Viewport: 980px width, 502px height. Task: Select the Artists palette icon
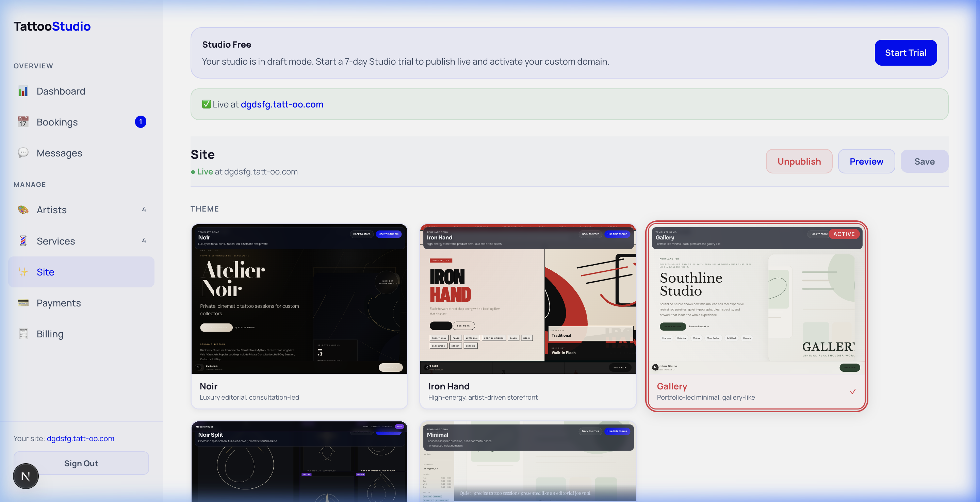click(23, 210)
